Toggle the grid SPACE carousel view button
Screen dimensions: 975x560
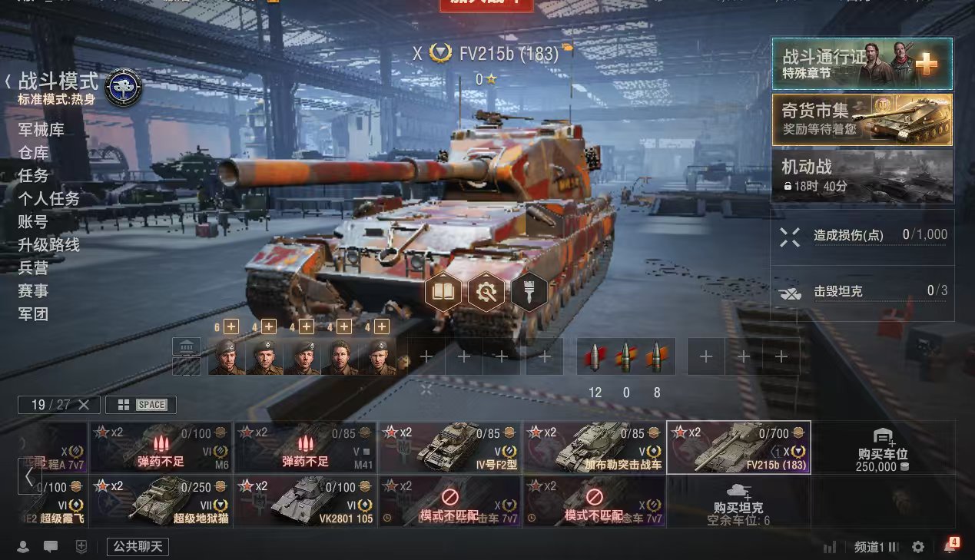pyautogui.click(x=141, y=405)
